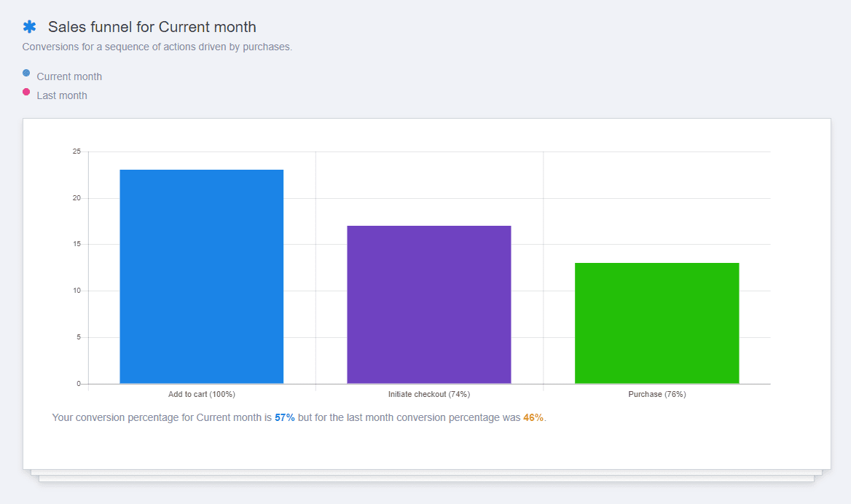Click the 5 y-axis tick label
Image resolution: width=851 pixels, height=504 pixels.
[79, 337]
